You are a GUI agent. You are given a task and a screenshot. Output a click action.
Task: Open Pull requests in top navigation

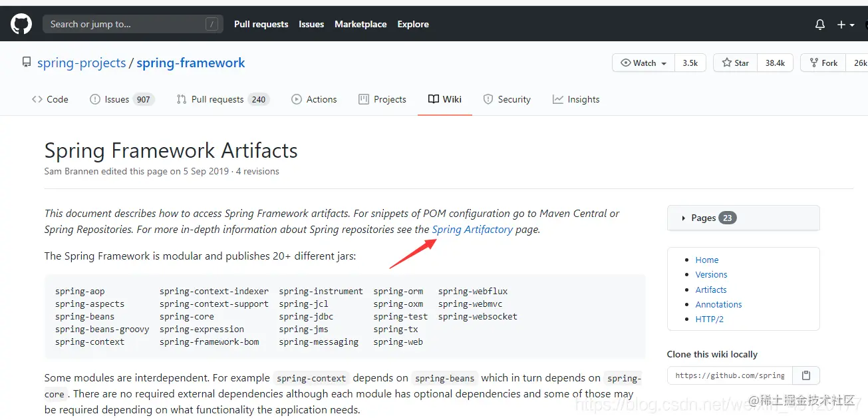[x=261, y=24]
